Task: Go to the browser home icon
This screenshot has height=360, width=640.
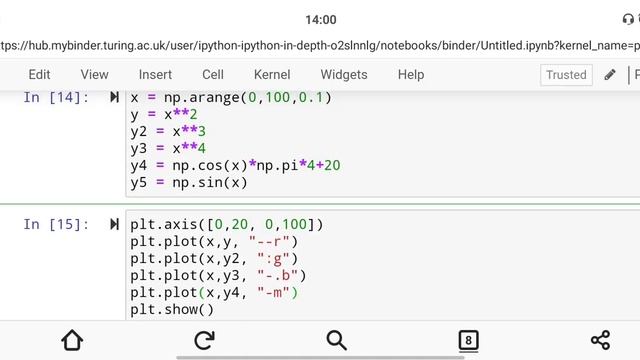Action: [72, 340]
